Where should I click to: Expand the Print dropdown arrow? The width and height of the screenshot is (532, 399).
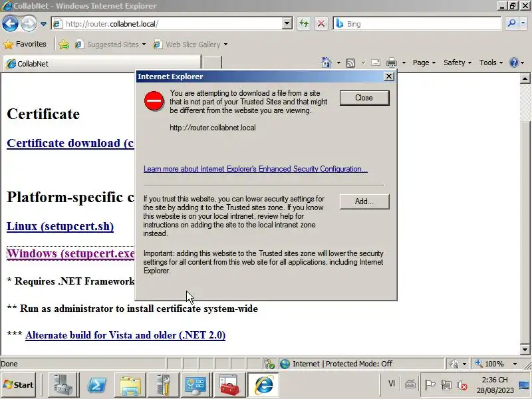coord(404,63)
